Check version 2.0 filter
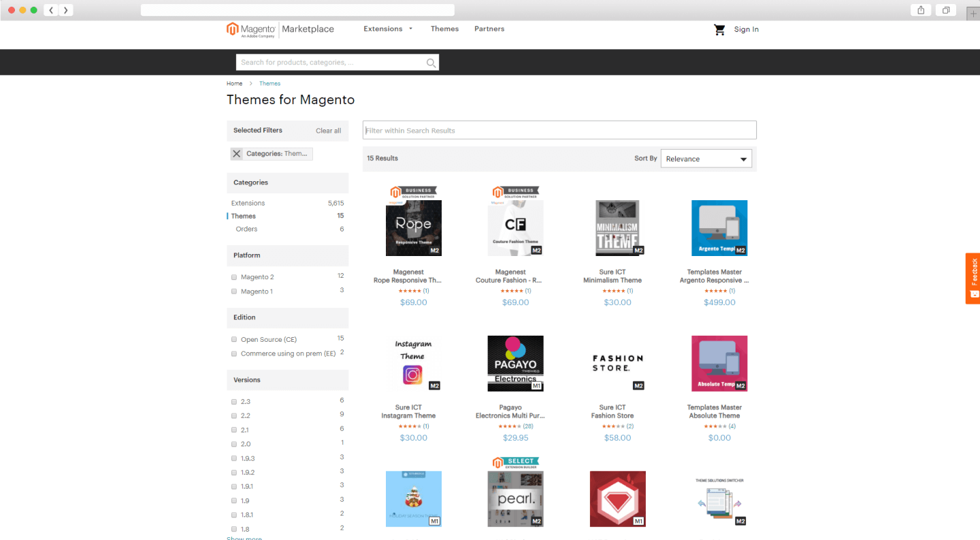The image size is (980, 540). [x=234, y=445]
